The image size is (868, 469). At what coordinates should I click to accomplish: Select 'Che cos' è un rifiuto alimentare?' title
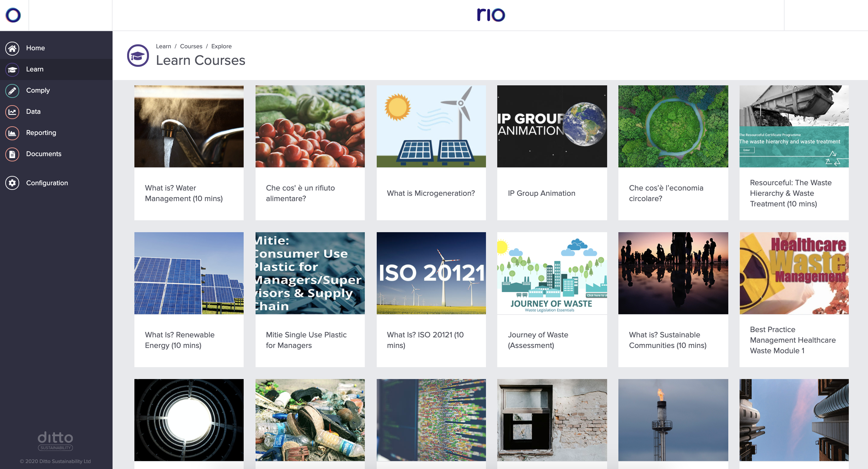300,193
